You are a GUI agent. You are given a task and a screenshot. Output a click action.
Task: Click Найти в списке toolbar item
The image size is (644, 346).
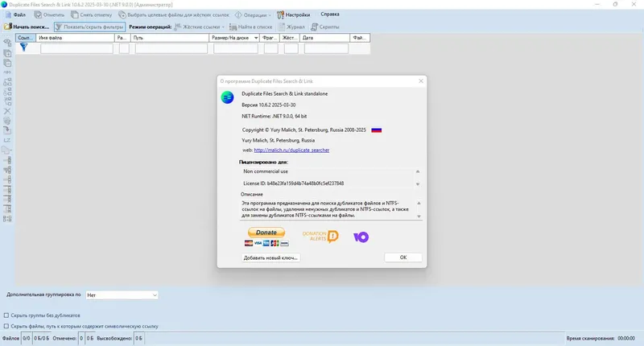pyautogui.click(x=250, y=27)
